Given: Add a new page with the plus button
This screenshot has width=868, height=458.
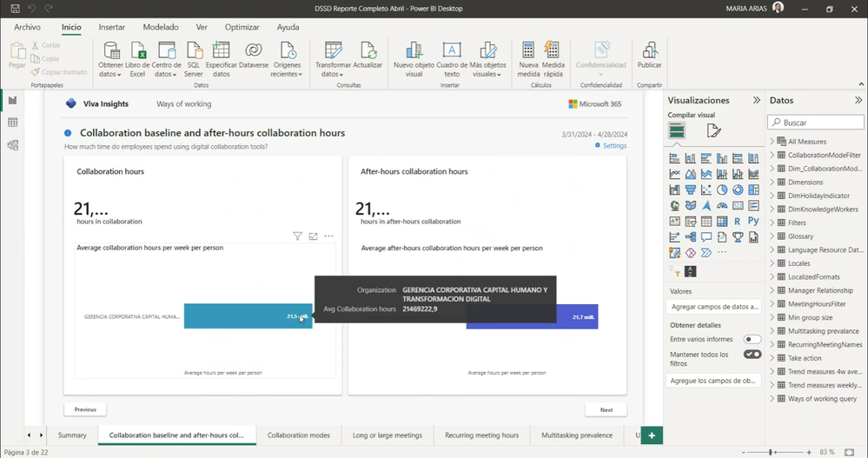Looking at the screenshot, I should click(x=652, y=435).
